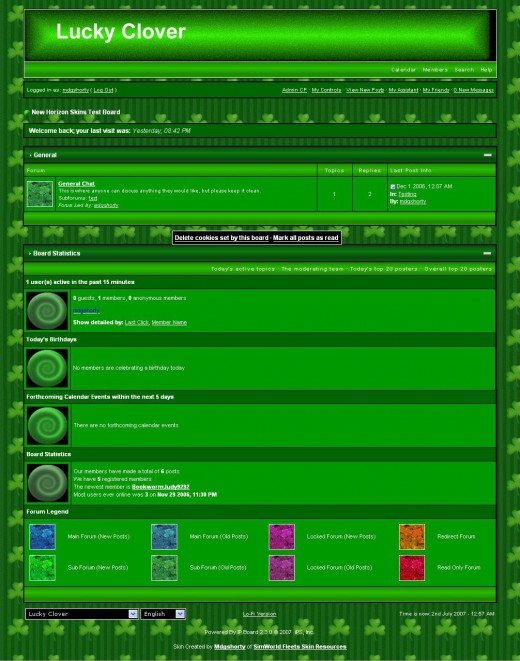Open Admin CP link
Viewport: 520px width, 661px height.
(294, 90)
